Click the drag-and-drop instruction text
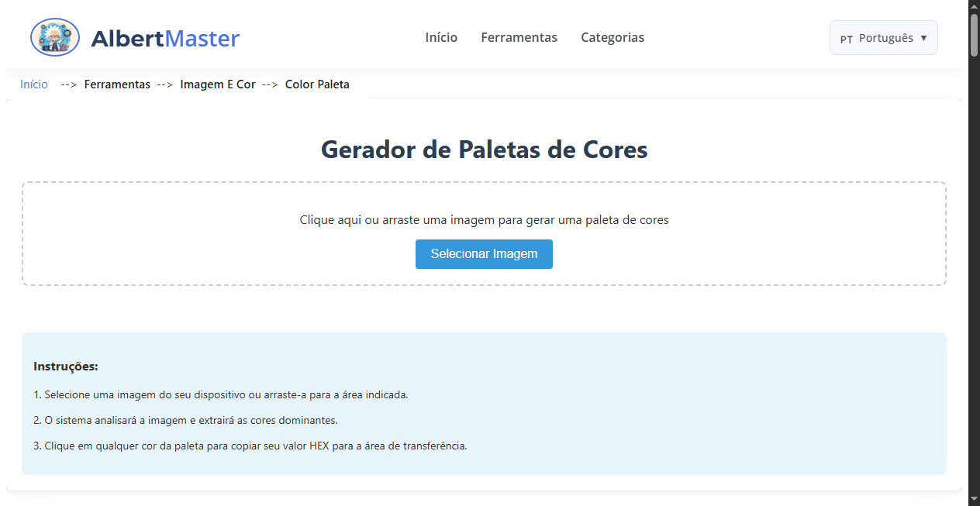The height and width of the screenshot is (506, 980). (x=484, y=219)
